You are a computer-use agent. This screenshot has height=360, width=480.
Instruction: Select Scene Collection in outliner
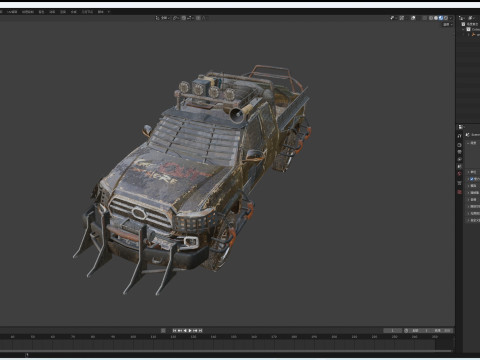click(x=471, y=24)
